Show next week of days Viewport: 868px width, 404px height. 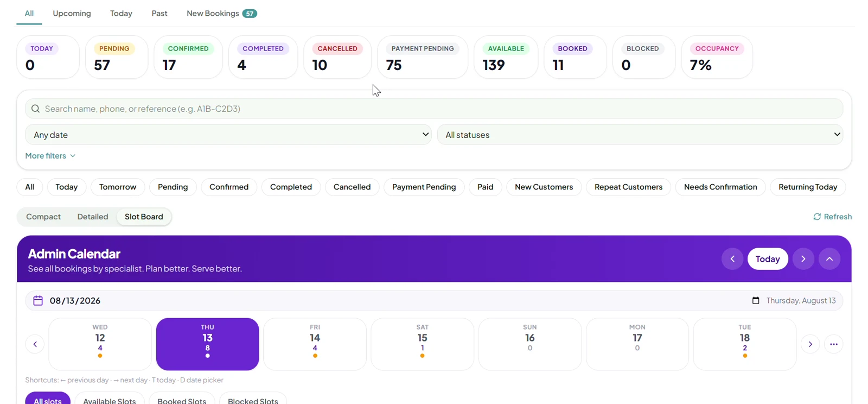(x=810, y=344)
